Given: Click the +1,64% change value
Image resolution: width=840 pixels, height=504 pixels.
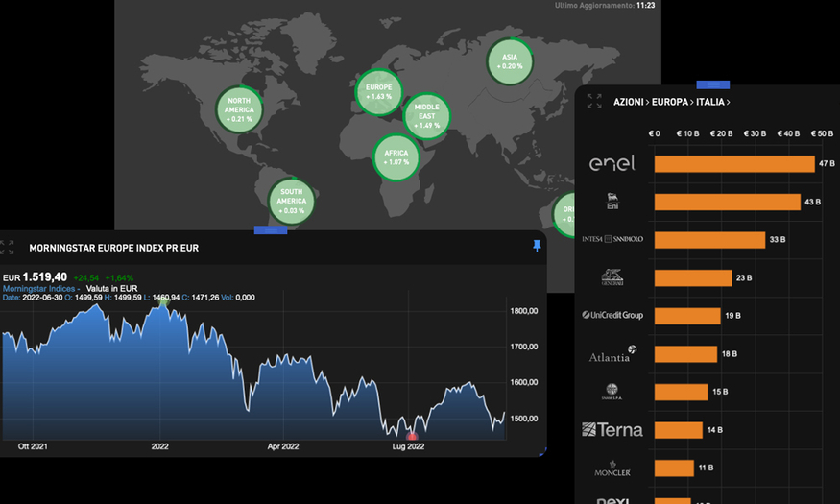Looking at the screenshot, I should coord(119,278).
